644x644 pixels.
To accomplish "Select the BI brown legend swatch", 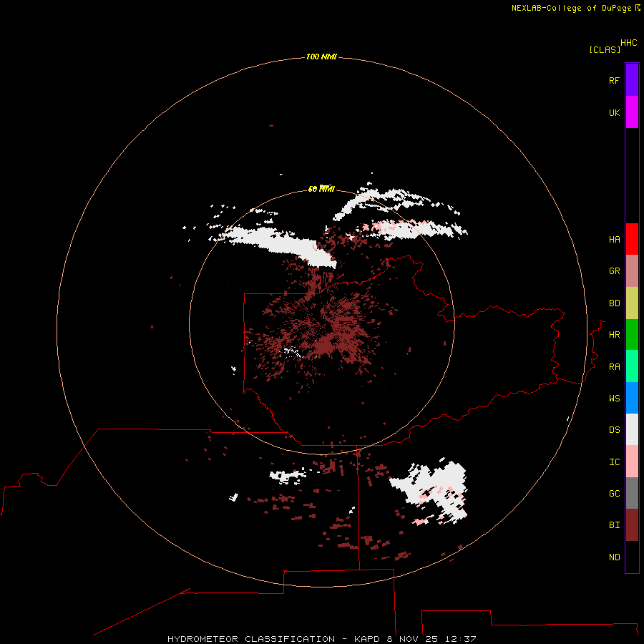I will pos(632,525).
